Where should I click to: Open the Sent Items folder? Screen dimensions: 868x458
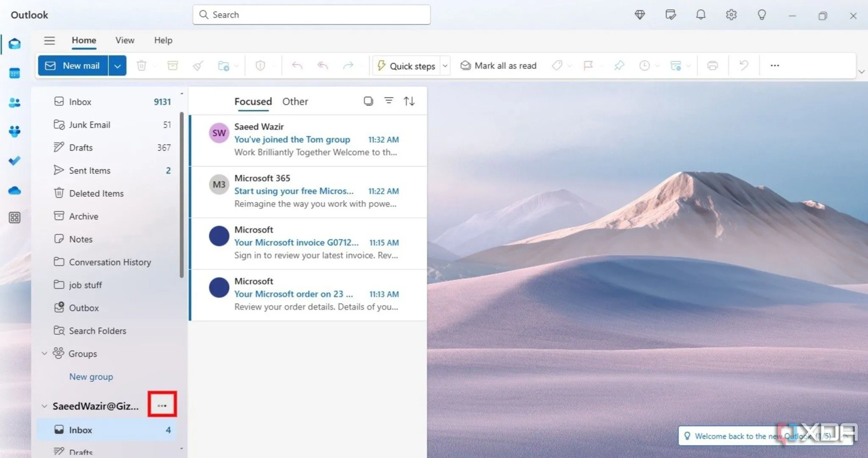[x=112, y=170]
